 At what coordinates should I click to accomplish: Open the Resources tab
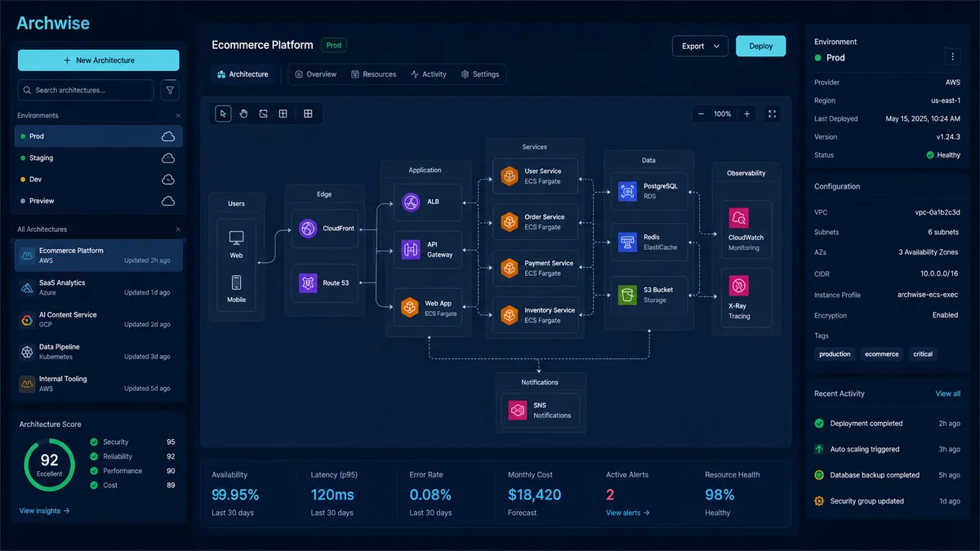point(373,74)
